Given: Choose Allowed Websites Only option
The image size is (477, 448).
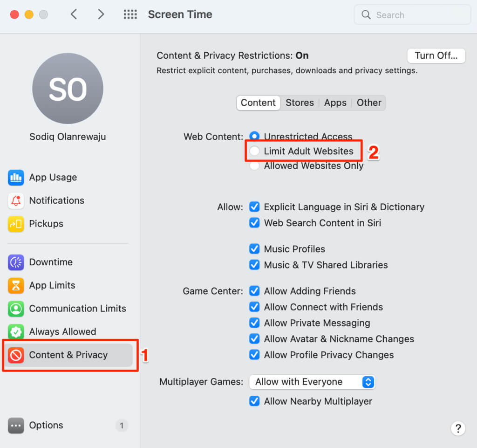Looking at the screenshot, I should point(254,166).
